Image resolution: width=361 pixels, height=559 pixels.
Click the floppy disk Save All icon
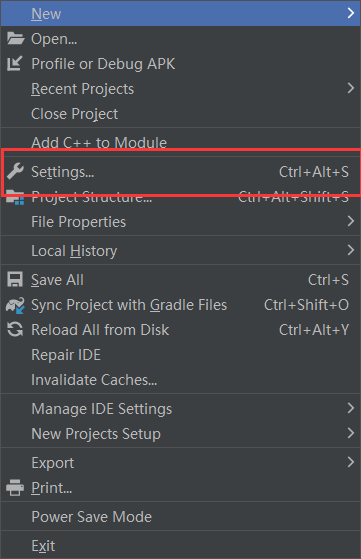coord(15,280)
